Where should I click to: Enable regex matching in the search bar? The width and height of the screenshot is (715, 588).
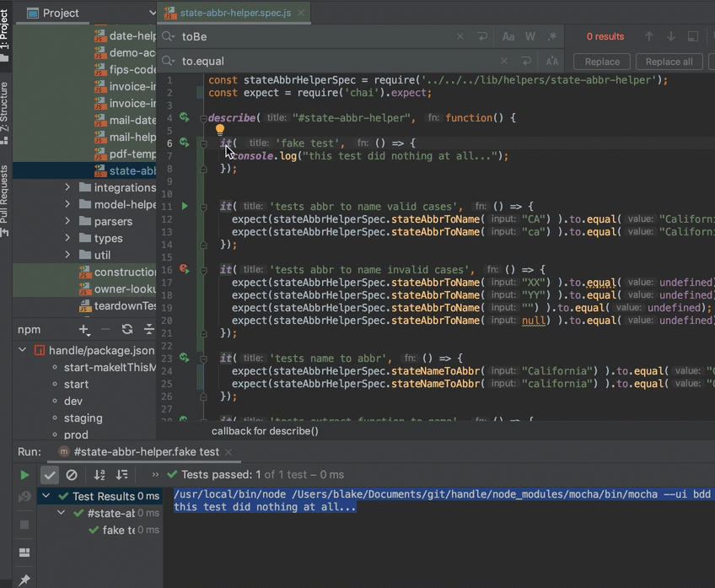pyautogui.click(x=551, y=36)
